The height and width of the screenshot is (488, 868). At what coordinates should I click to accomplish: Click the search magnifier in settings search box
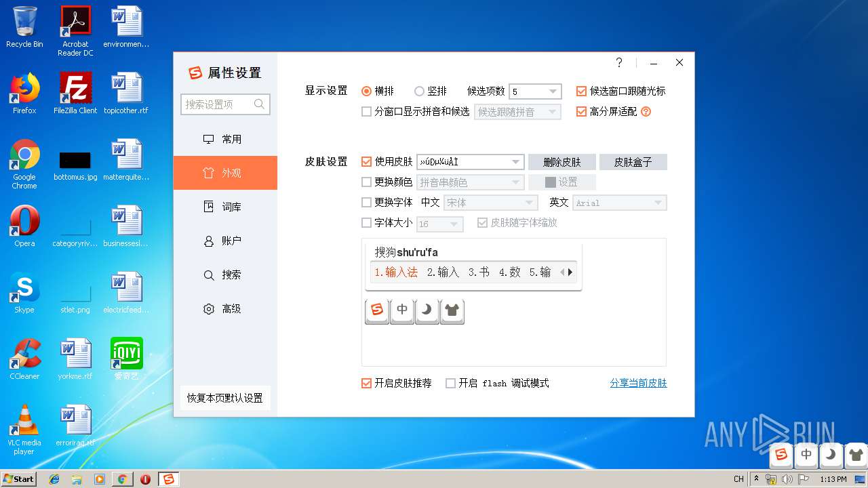click(259, 104)
